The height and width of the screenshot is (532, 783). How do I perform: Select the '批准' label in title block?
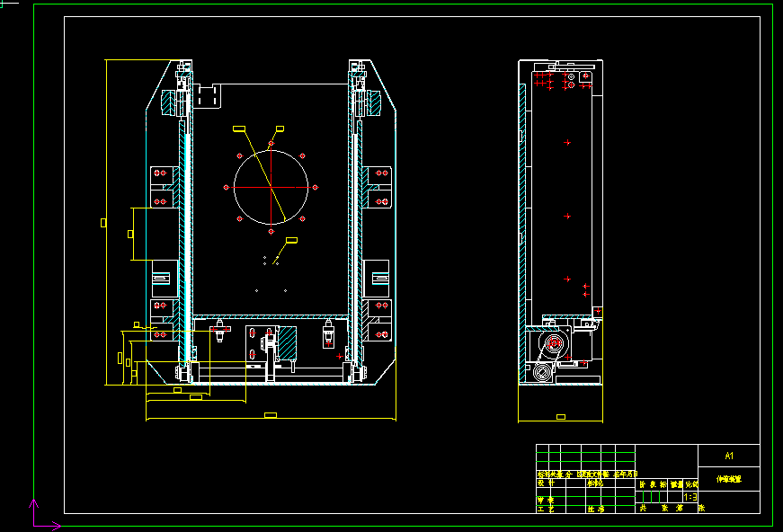pyautogui.click(x=596, y=510)
